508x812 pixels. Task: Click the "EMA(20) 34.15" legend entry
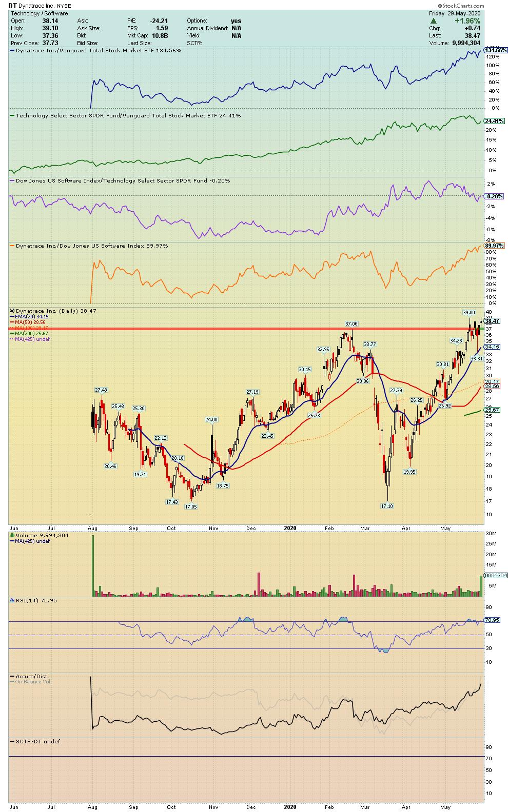[28, 317]
